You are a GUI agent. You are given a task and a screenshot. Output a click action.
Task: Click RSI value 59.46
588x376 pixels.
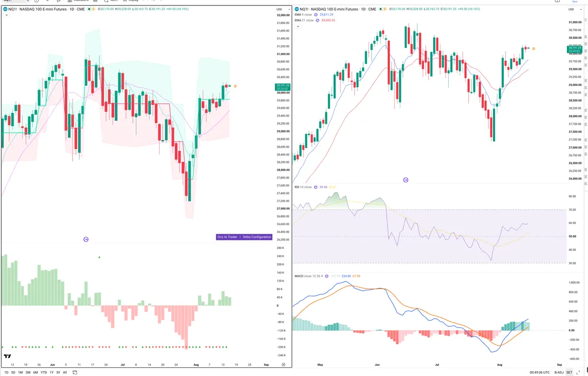323,187
